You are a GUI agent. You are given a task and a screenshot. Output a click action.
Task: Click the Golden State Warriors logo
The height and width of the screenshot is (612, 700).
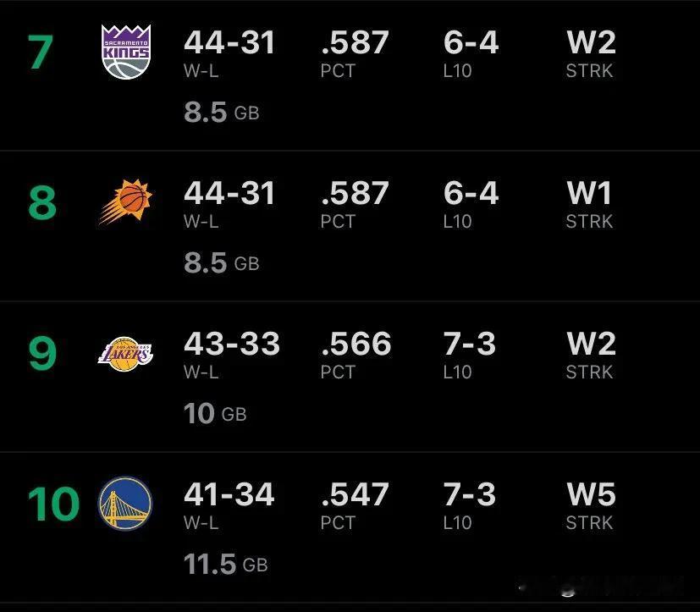coord(125,503)
